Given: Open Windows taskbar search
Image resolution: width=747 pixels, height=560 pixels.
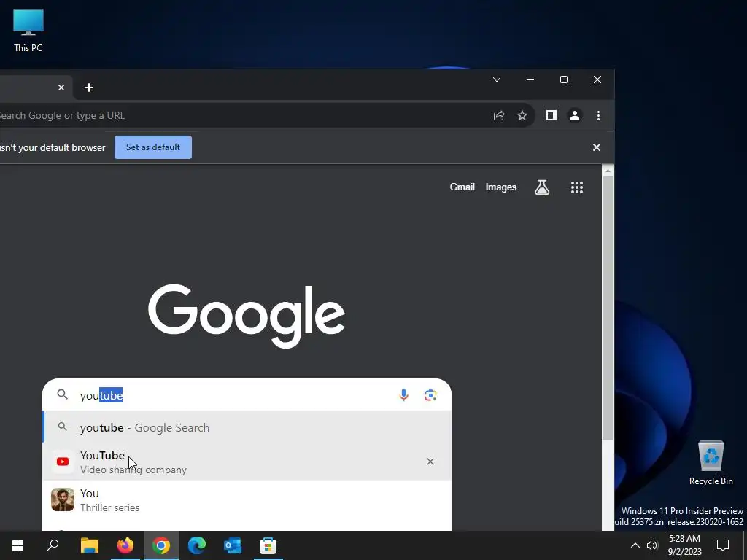Looking at the screenshot, I should [x=53, y=545].
